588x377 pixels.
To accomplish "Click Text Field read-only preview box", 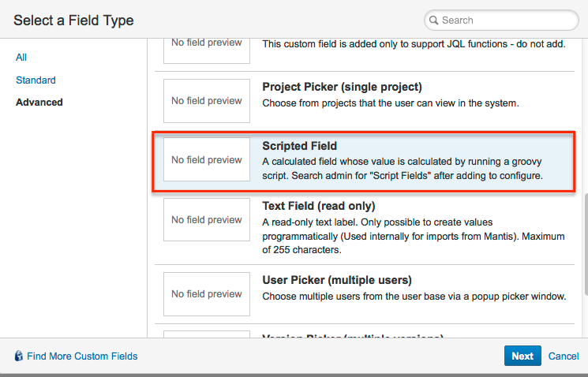I will 207,219.
